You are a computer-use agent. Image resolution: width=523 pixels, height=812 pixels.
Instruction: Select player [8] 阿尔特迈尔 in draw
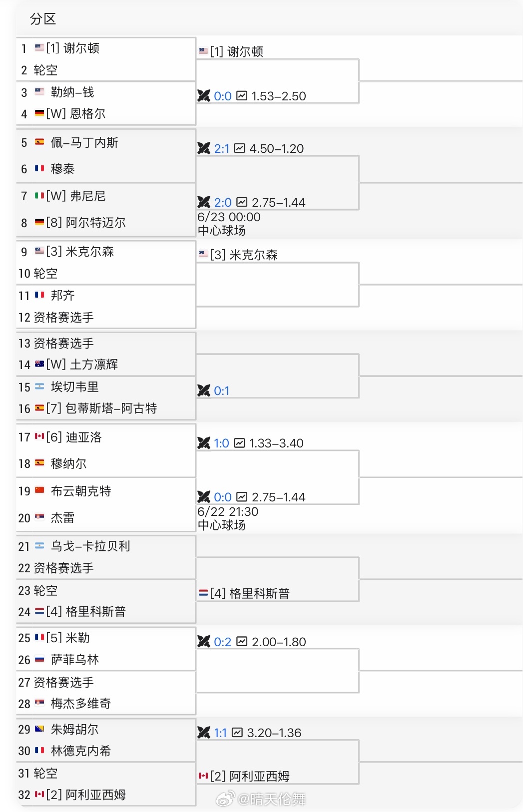pyautogui.click(x=86, y=222)
